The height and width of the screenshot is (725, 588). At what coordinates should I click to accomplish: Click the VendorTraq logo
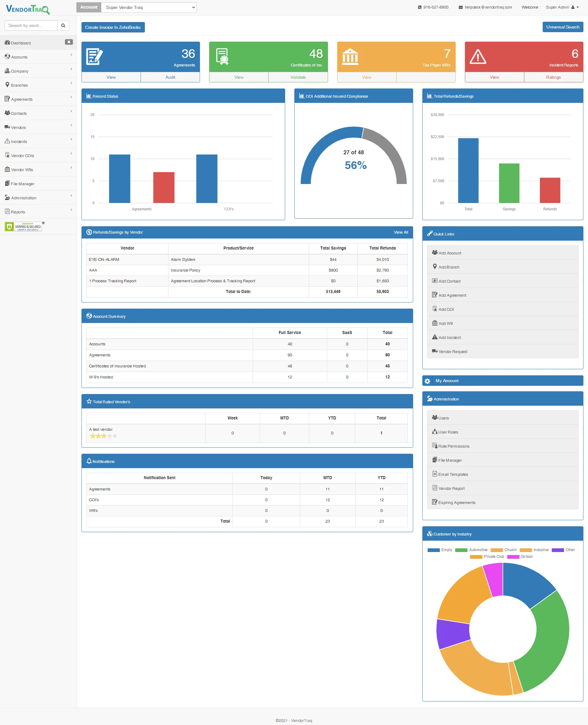pyautogui.click(x=28, y=9)
